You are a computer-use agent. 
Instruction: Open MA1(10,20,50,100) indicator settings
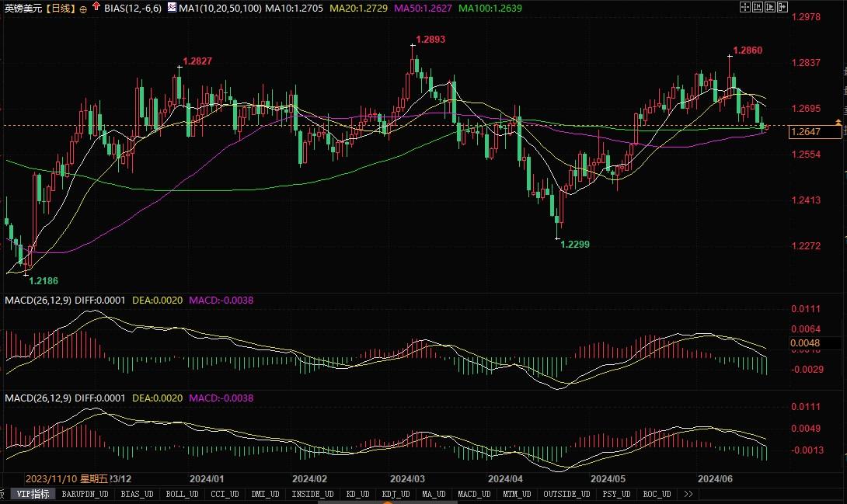[220, 8]
